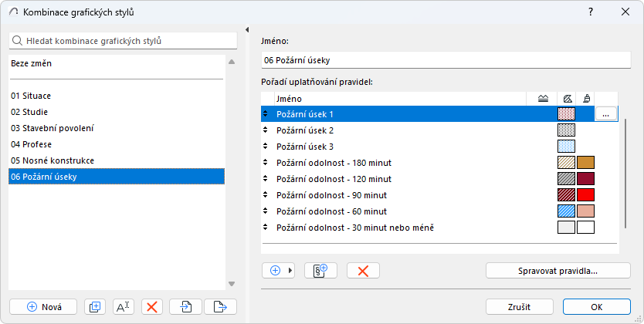Click the rename combination icon
The width and height of the screenshot is (644, 324).
[x=124, y=306]
